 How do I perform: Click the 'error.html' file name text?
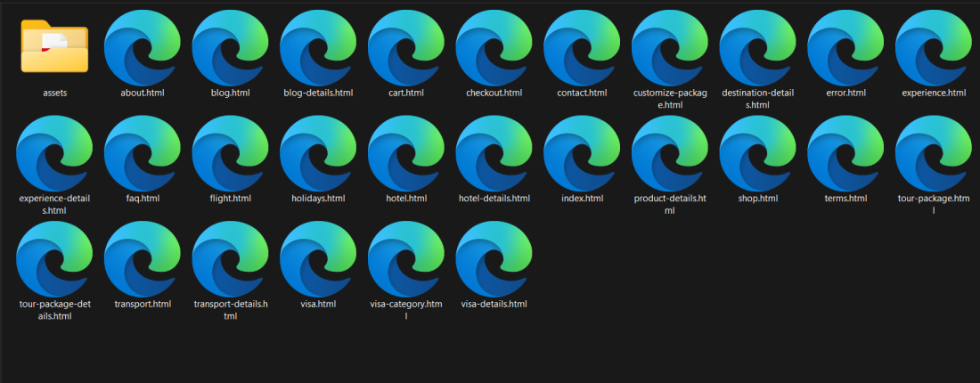845,94
